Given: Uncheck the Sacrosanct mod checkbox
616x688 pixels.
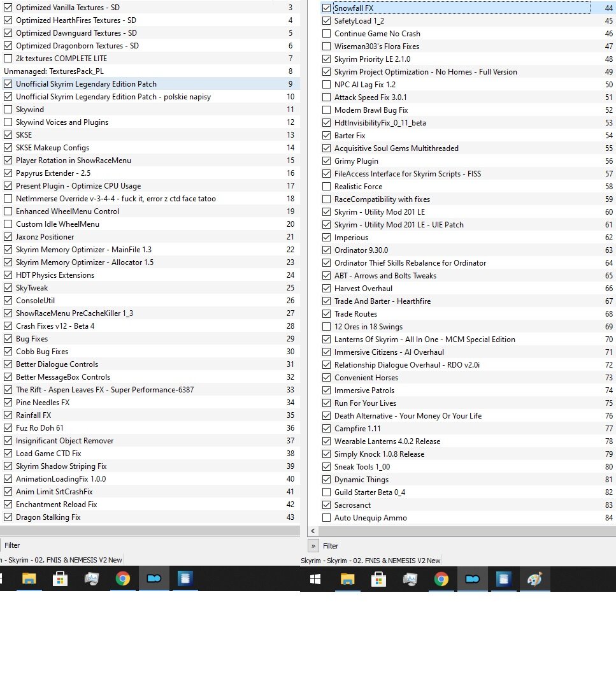Looking at the screenshot, I should 326,505.
